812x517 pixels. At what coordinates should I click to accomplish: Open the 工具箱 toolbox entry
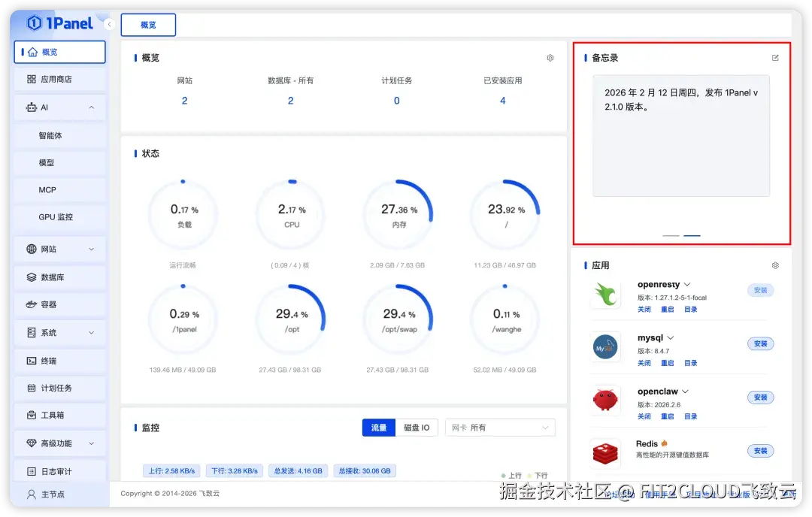59,415
